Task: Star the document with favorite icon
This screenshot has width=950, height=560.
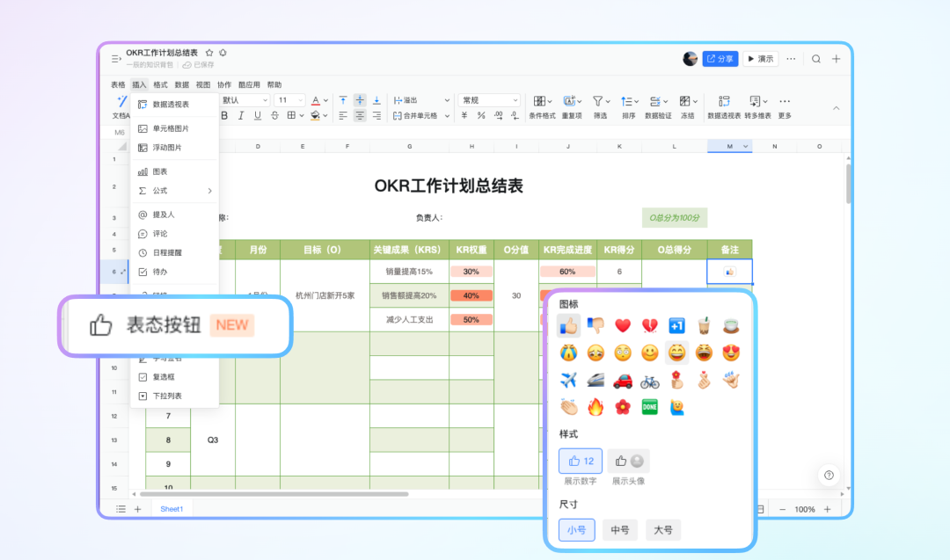Action: pos(209,53)
